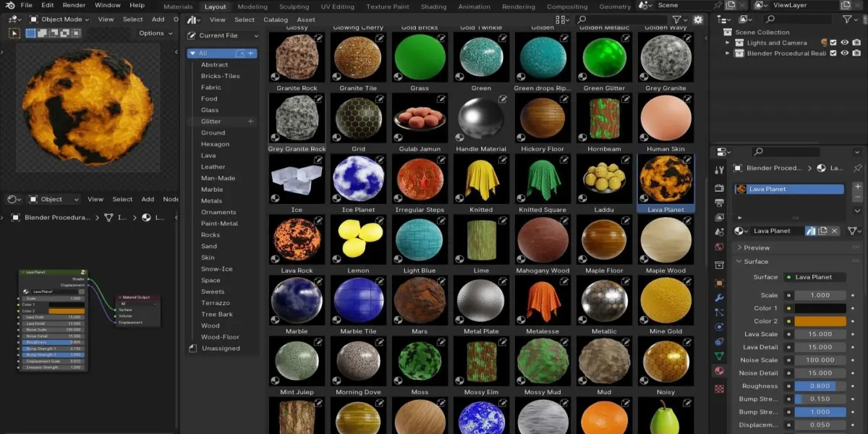Open the Object properties tab icon
This screenshot has width=868, height=434.
click(719, 284)
